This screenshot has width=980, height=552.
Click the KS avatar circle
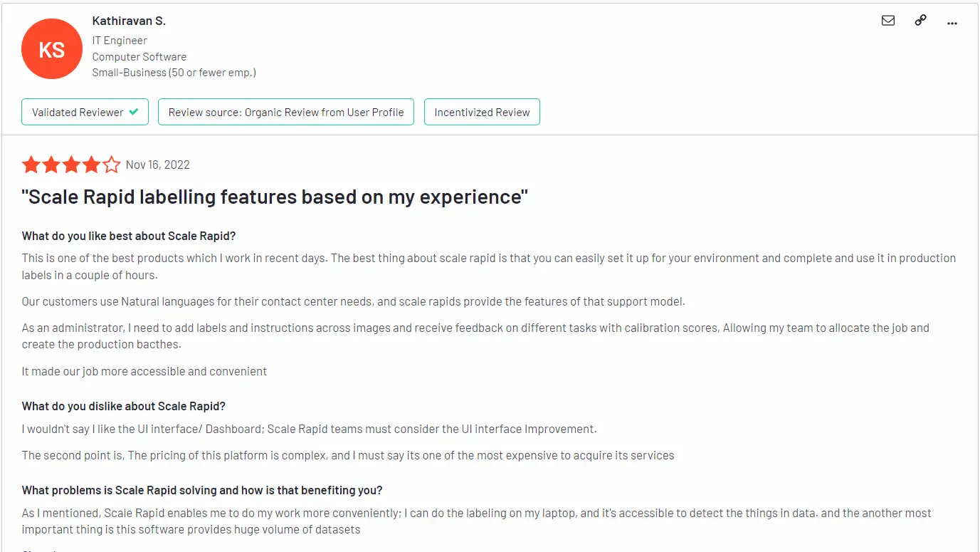click(x=52, y=49)
